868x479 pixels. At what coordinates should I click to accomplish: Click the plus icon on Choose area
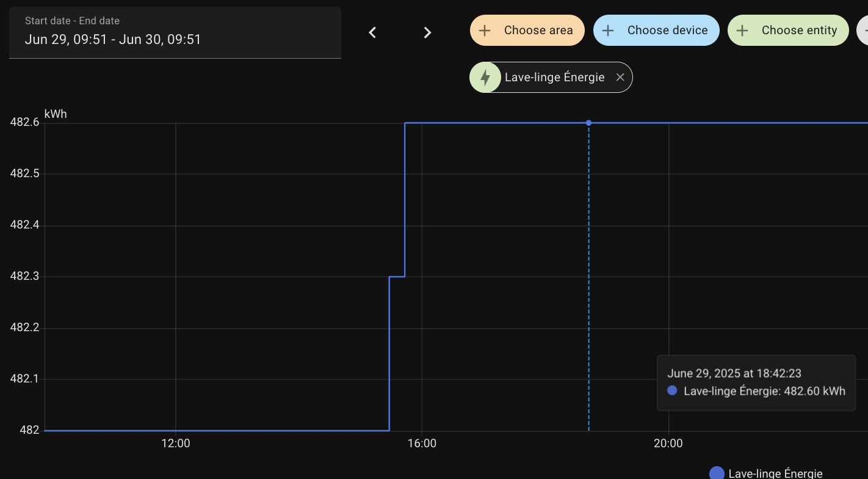485,31
